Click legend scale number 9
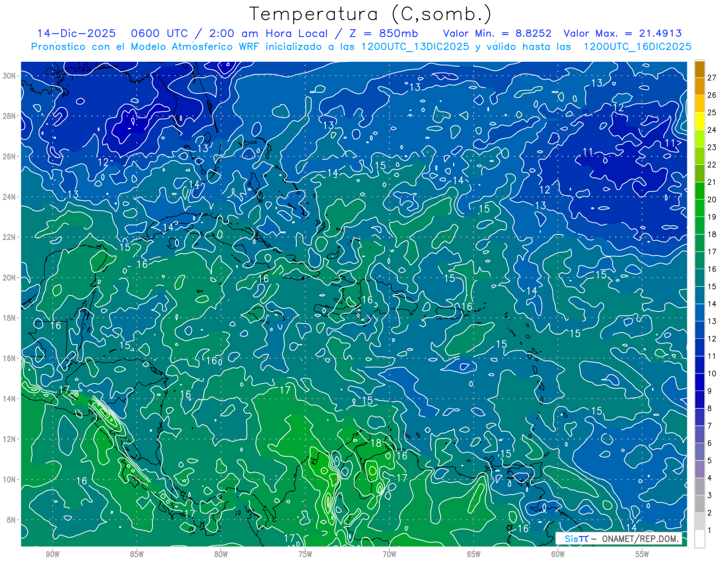Image resolution: width=728 pixels, height=562 pixels. pyautogui.click(x=709, y=391)
